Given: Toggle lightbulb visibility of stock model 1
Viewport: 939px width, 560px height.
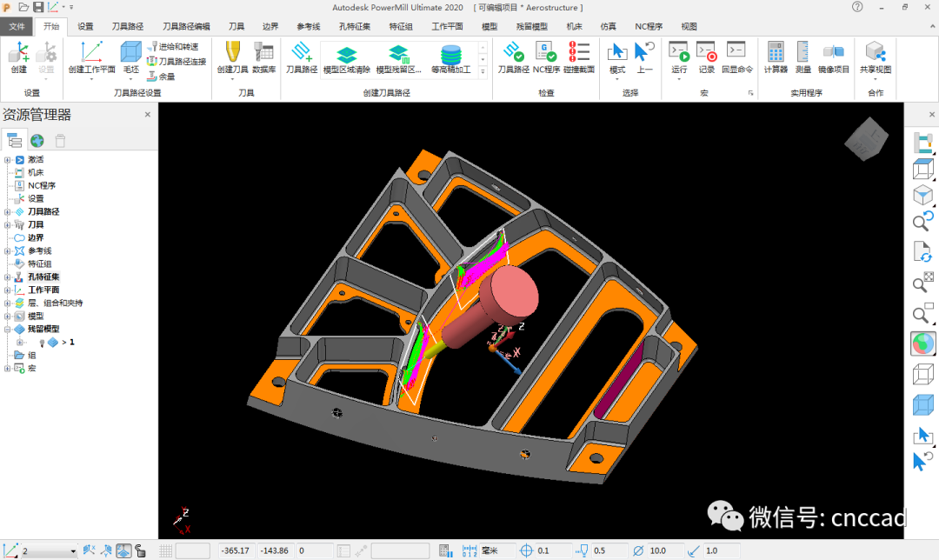Looking at the screenshot, I should click(x=42, y=343).
